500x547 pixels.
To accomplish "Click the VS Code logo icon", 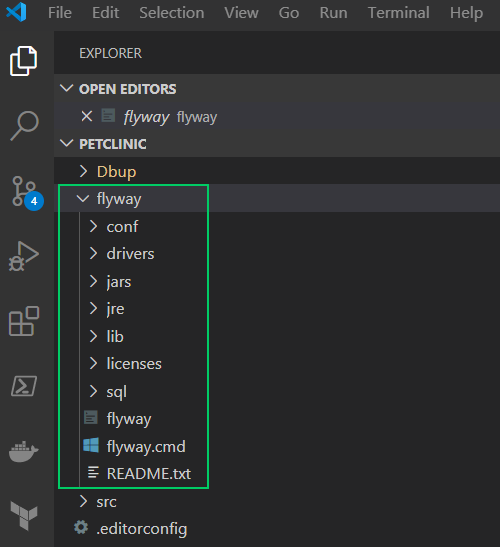I will pyautogui.click(x=16, y=12).
